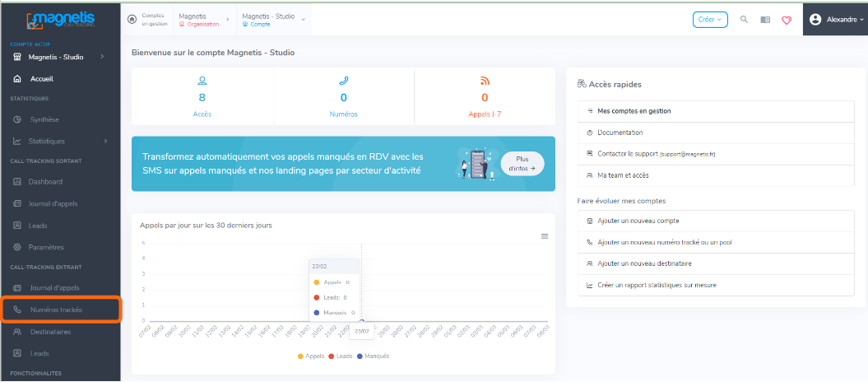Image resolution: width=868 pixels, height=382 pixels.
Task: Click Créer un rapport statistiques sur mesure
Action: pyautogui.click(x=716, y=285)
